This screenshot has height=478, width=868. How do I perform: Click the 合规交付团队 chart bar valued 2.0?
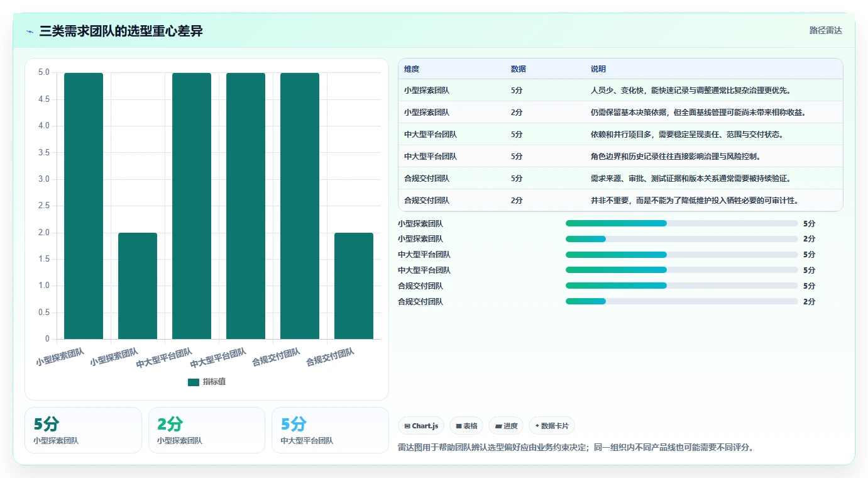tap(354, 286)
